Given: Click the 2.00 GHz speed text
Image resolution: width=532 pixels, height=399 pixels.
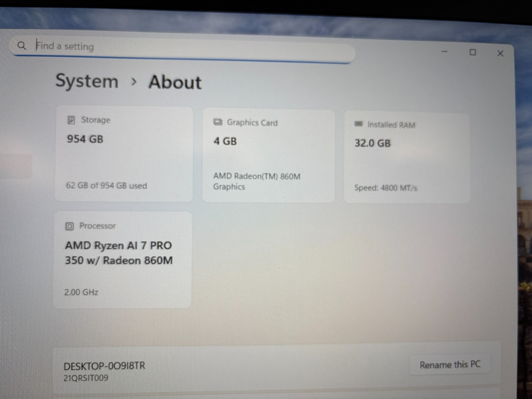Looking at the screenshot, I should click(81, 292).
